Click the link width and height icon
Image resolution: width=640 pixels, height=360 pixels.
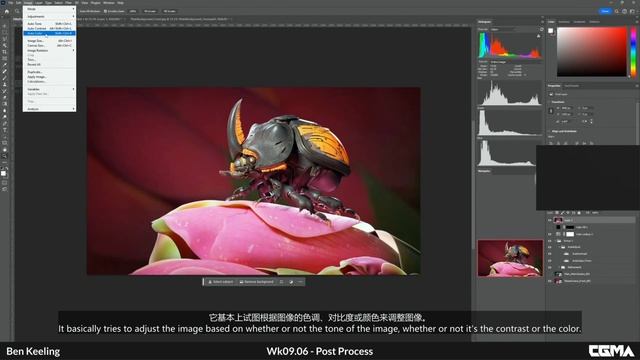(550, 111)
